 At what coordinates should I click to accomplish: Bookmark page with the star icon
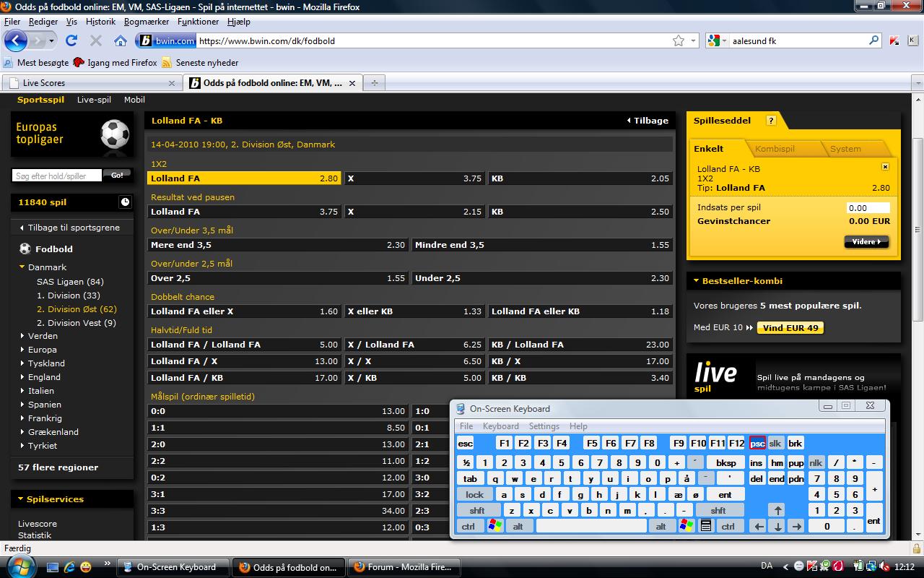[x=679, y=41]
